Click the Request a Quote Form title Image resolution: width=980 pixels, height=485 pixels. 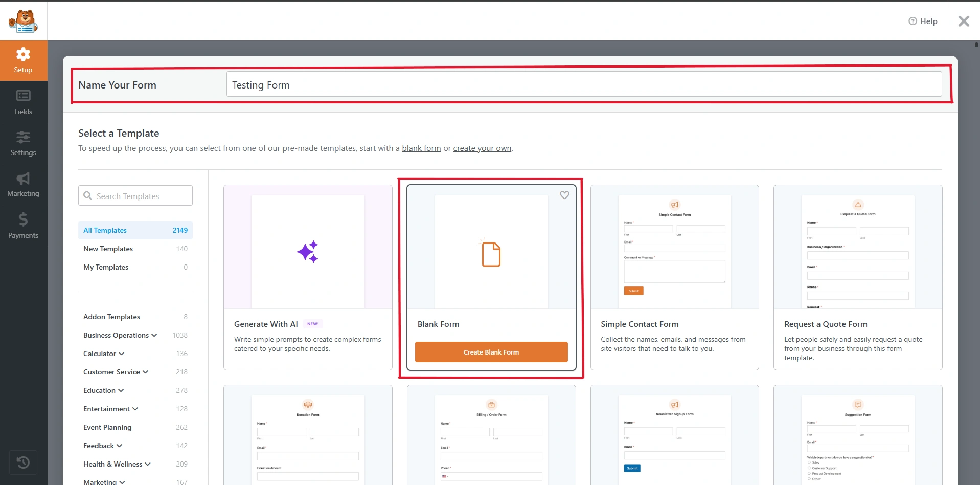pos(826,324)
